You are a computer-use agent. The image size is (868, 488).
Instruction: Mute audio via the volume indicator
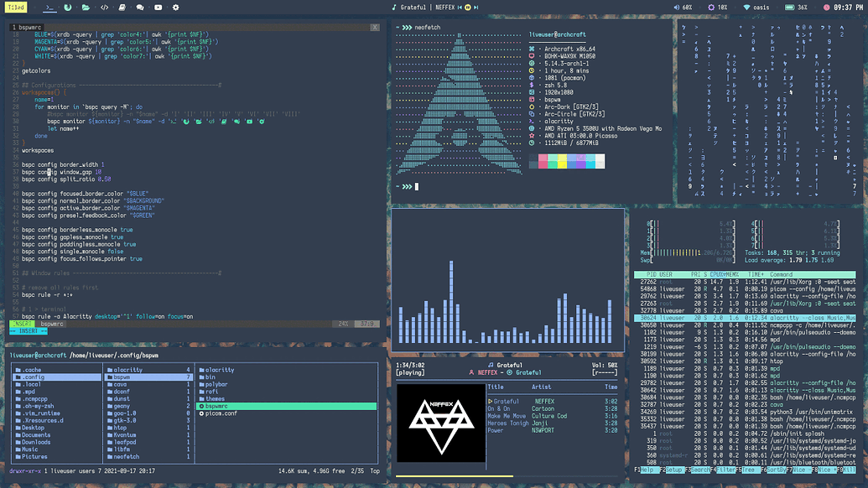681,8
